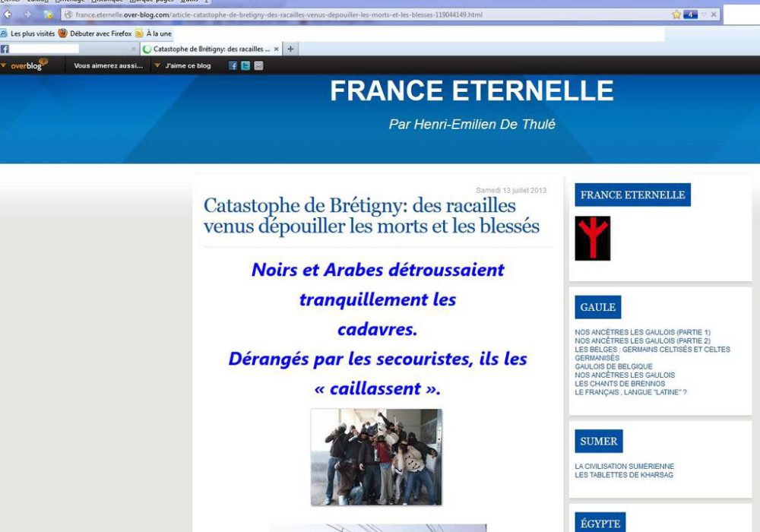Viewport: 760px width, 532px height.
Task: Open the group photo in the article
Action: pyautogui.click(x=376, y=457)
